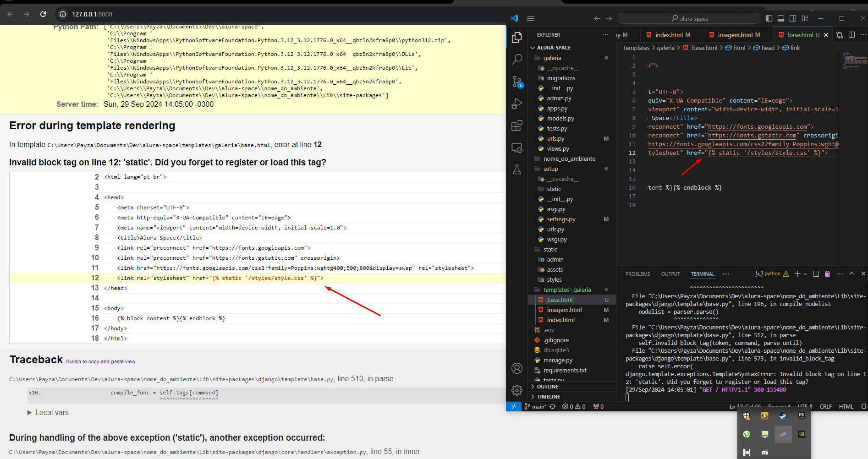Split the editor to the right
Image resolution: width=868 pixels, height=459 pixels.
[x=852, y=35]
